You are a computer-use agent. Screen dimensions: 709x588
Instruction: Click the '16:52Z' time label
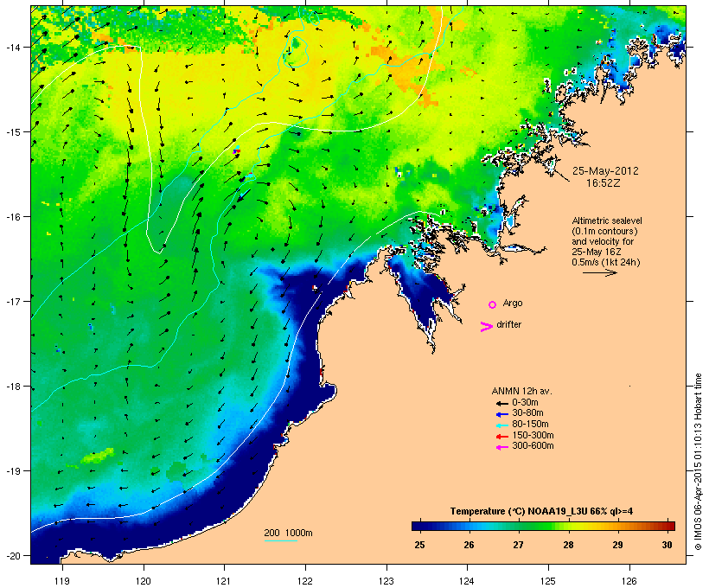(604, 183)
